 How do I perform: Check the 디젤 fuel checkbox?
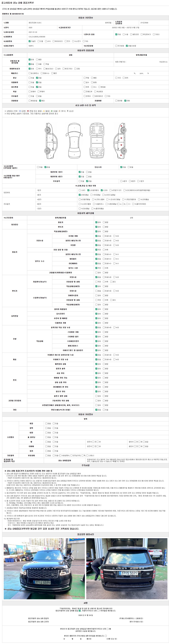pos(39,41)
